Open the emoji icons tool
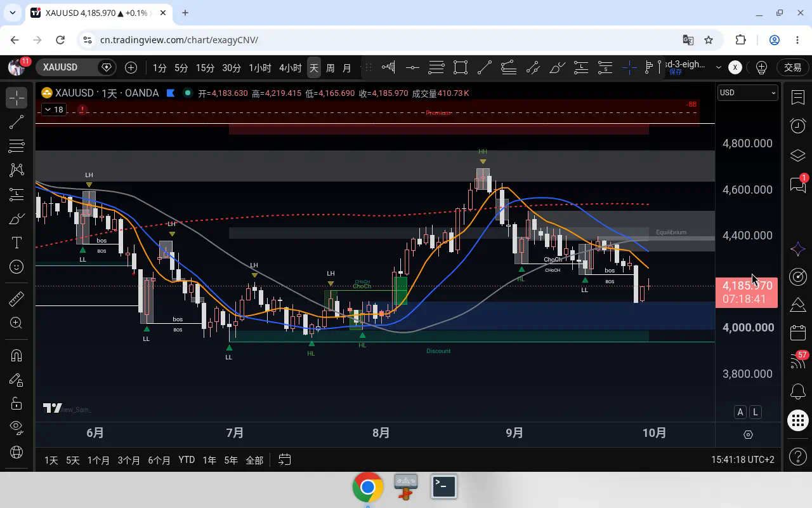 [x=16, y=267]
